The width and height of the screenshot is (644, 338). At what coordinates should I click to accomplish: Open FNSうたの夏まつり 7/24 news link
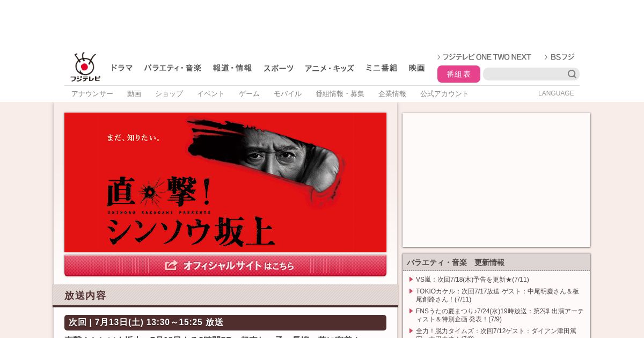pos(500,315)
